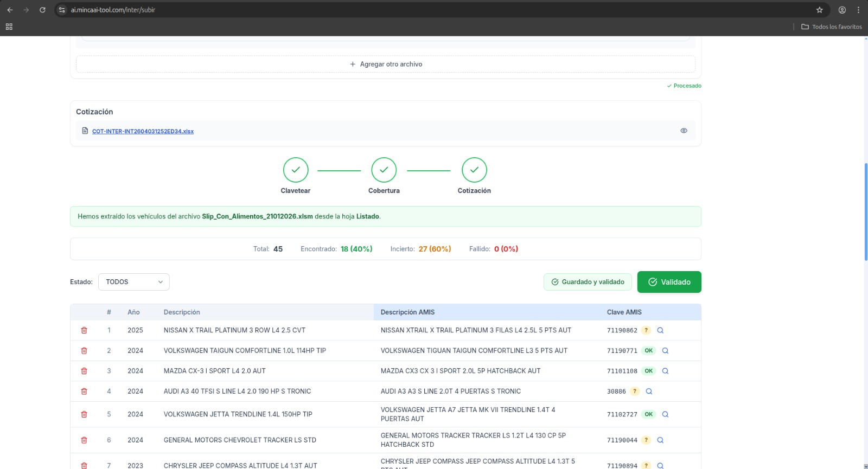The image size is (868, 469).
Task: Click the Año column header
Action: [133, 312]
